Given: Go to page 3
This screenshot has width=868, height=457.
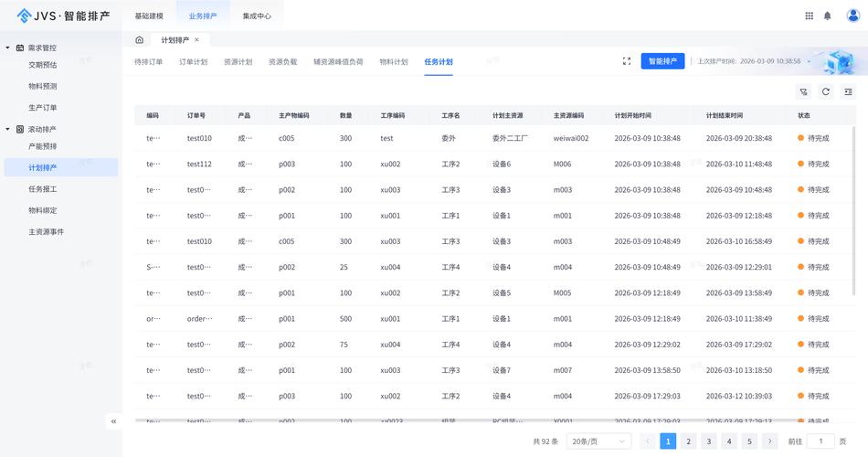Looking at the screenshot, I should coord(709,441).
